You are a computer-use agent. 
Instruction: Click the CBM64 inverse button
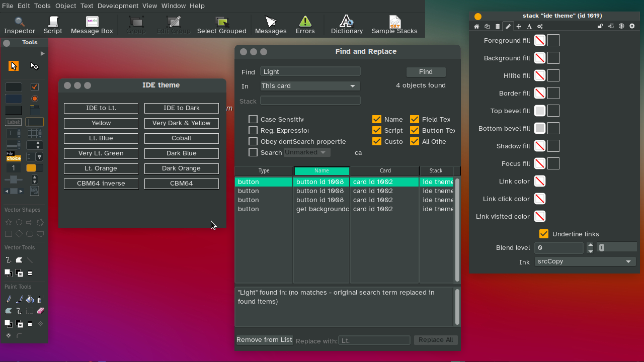pyautogui.click(x=101, y=184)
